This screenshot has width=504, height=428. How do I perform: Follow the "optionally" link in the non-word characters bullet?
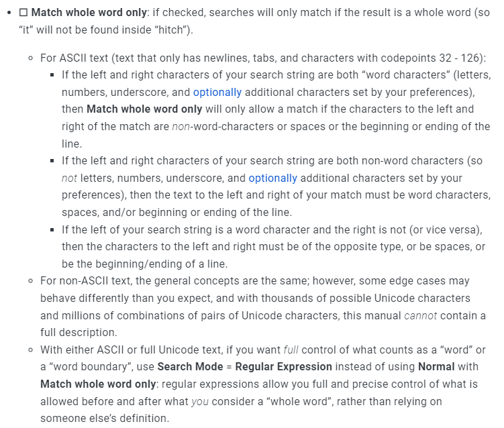tap(272, 178)
